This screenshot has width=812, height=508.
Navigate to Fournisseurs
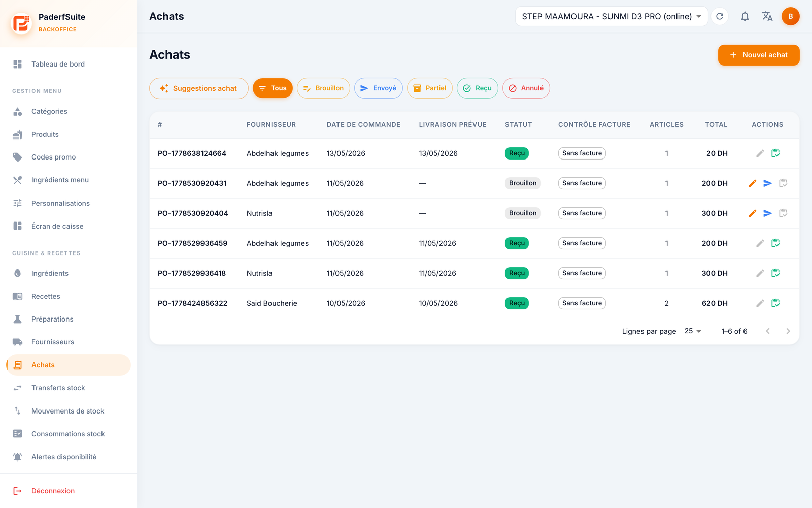click(69, 342)
